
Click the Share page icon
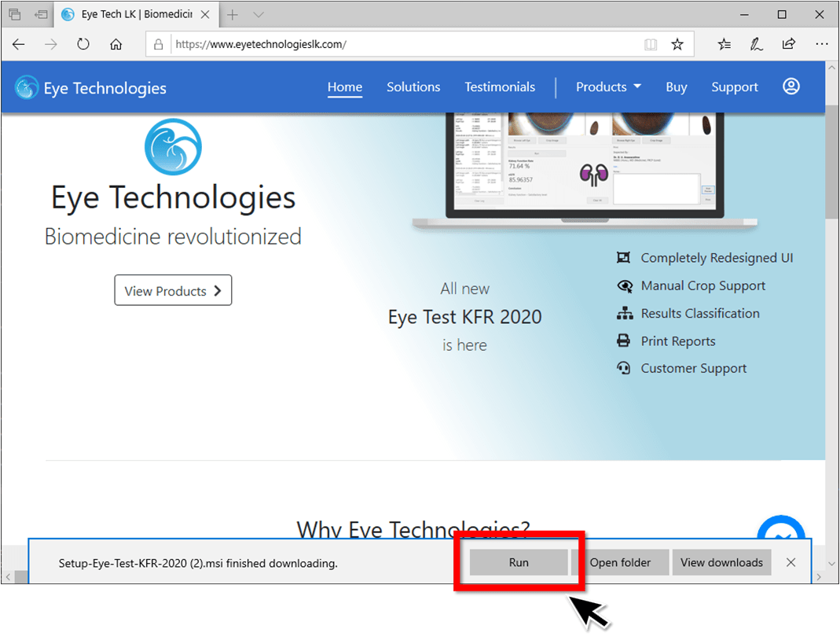[x=789, y=44]
